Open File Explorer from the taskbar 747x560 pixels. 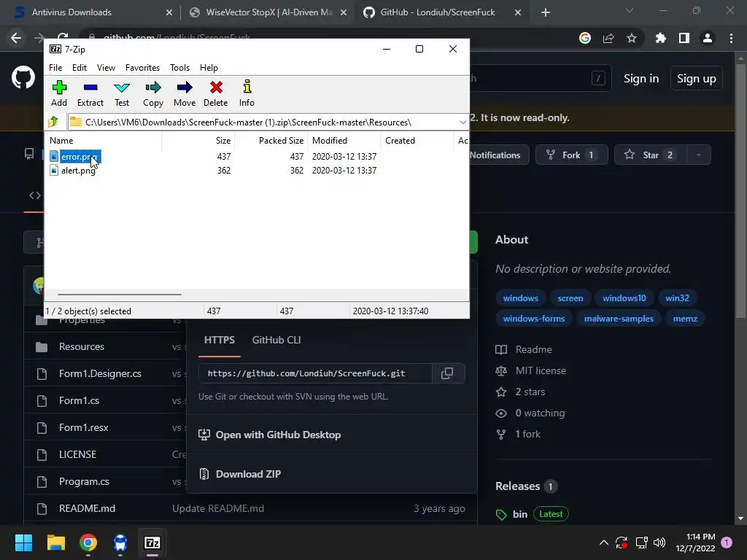(x=55, y=542)
